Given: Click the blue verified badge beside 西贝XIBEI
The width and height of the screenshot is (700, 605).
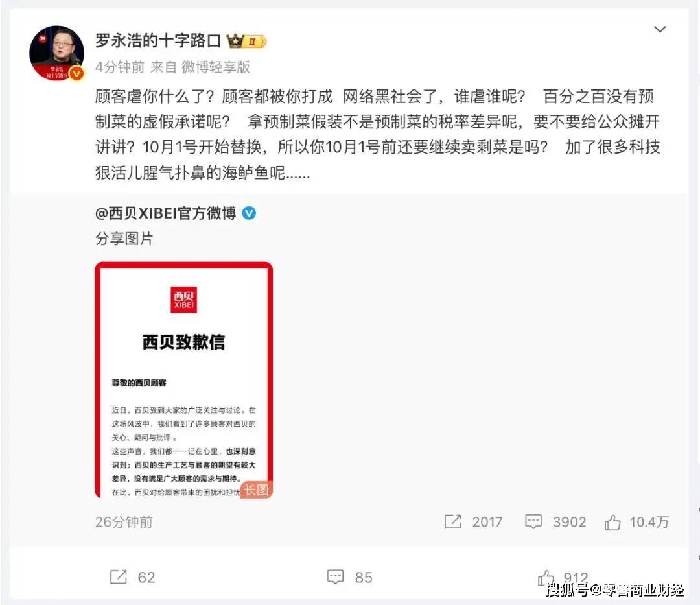Looking at the screenshot, I should click(x=249, y=213).
